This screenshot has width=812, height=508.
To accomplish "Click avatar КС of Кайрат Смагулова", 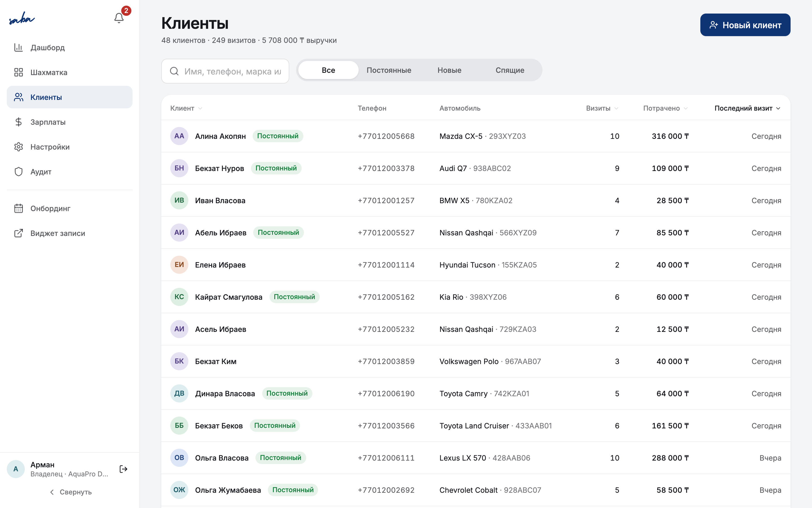I will click(179, 297).
